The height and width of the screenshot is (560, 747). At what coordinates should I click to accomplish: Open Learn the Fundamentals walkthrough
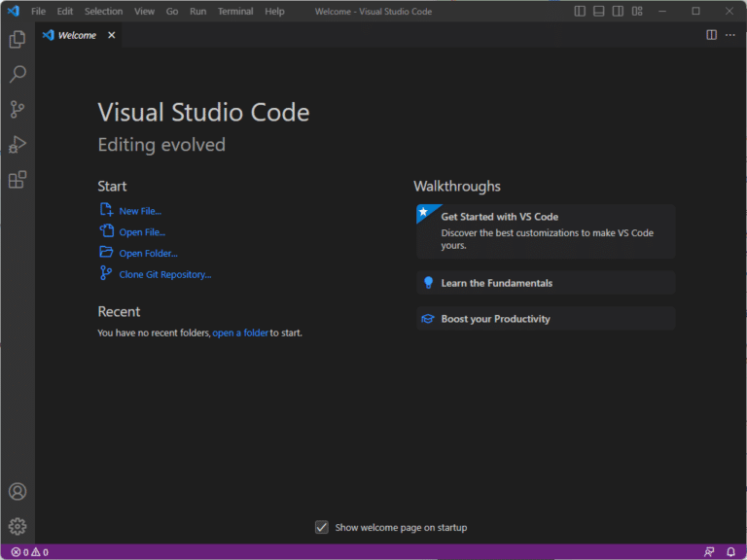(x=546, y=283)
